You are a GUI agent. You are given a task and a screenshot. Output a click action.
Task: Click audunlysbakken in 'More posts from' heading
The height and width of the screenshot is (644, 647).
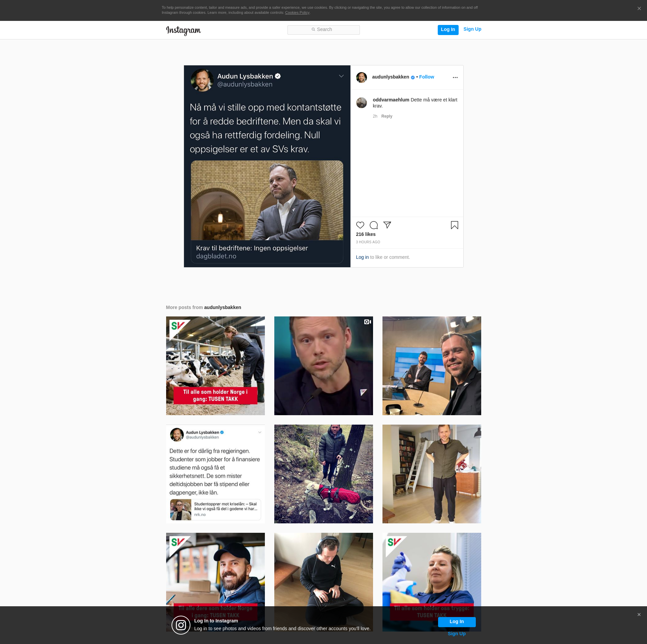223,307
